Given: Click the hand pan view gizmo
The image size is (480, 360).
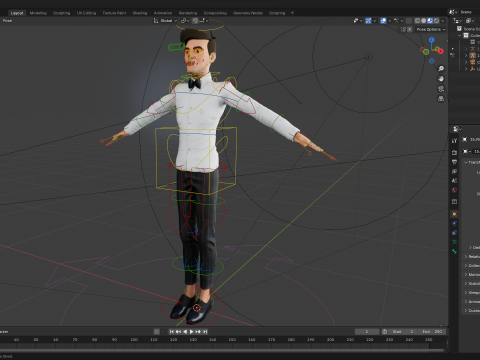Looking at the screenshot, I should pos(441,79).
